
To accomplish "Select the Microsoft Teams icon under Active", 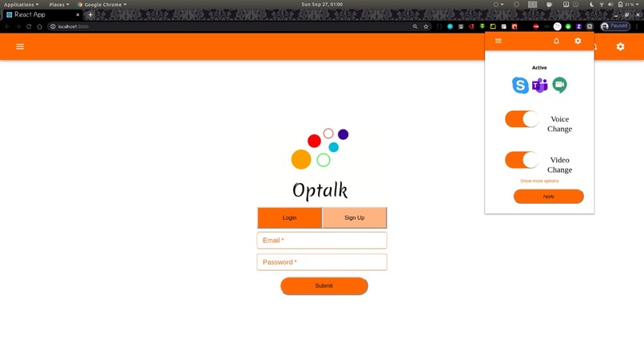I will pos(539,86).
